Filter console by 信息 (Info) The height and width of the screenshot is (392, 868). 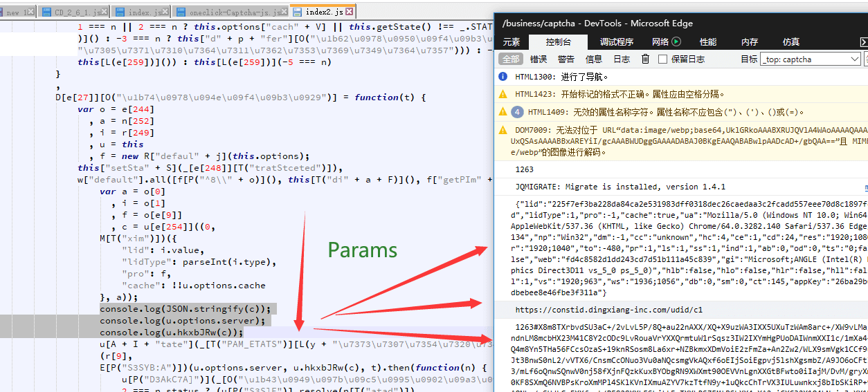coord(594,59)
